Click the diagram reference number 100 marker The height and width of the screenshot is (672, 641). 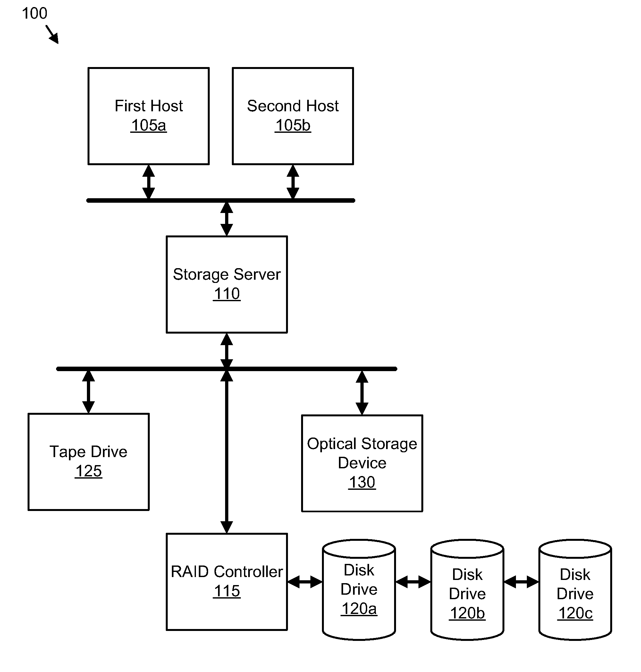coord(33,12)
